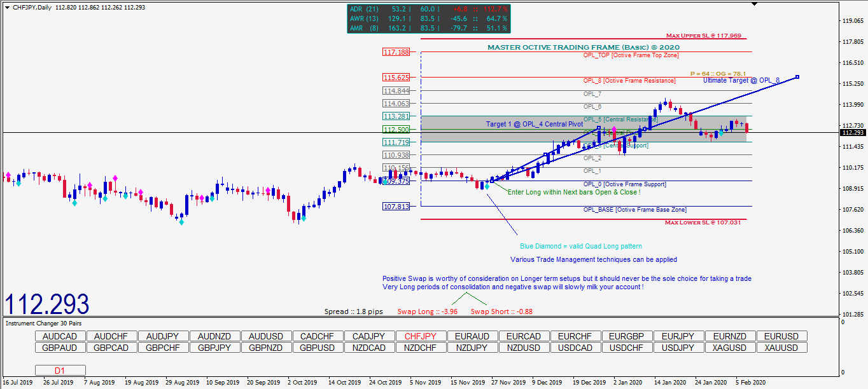
Task: Switch chart to AUDCAD pair
Action: coord(60,336)
